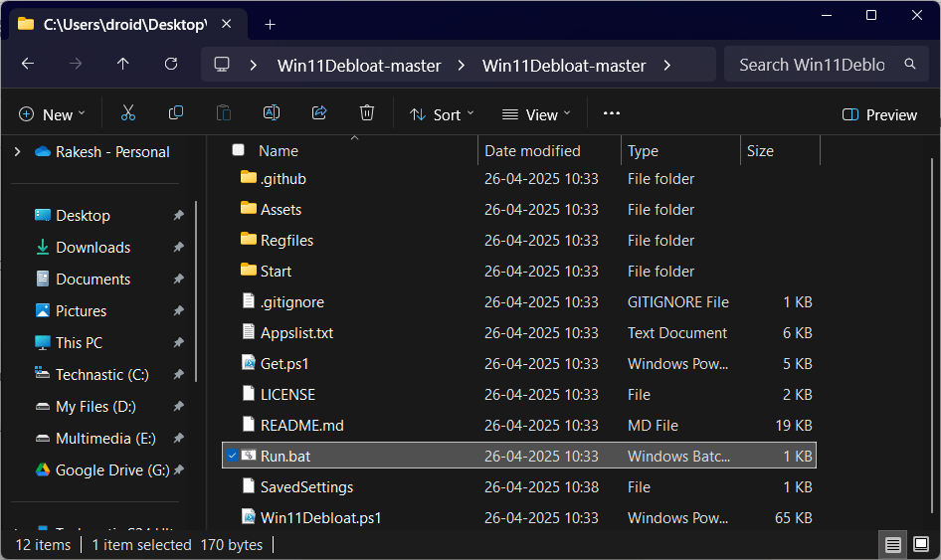Open Multimedia (E:) drive

click(105, 439)
